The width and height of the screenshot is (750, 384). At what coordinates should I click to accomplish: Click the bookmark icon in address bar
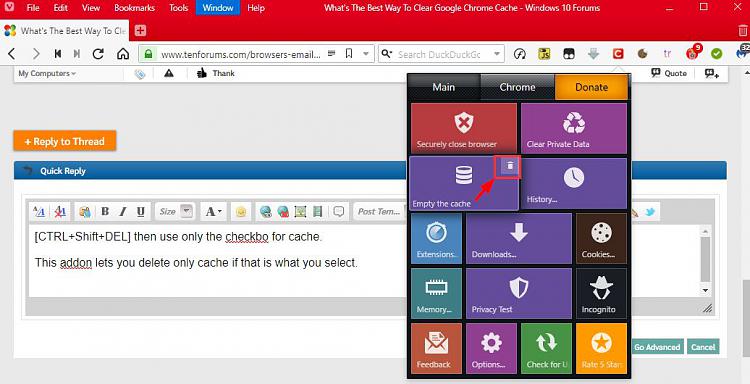[x=349, y=54]
